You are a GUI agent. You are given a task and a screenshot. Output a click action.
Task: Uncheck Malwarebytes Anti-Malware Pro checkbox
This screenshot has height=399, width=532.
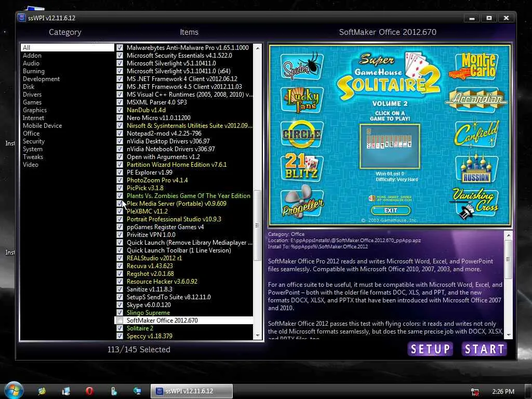(119, 47)
